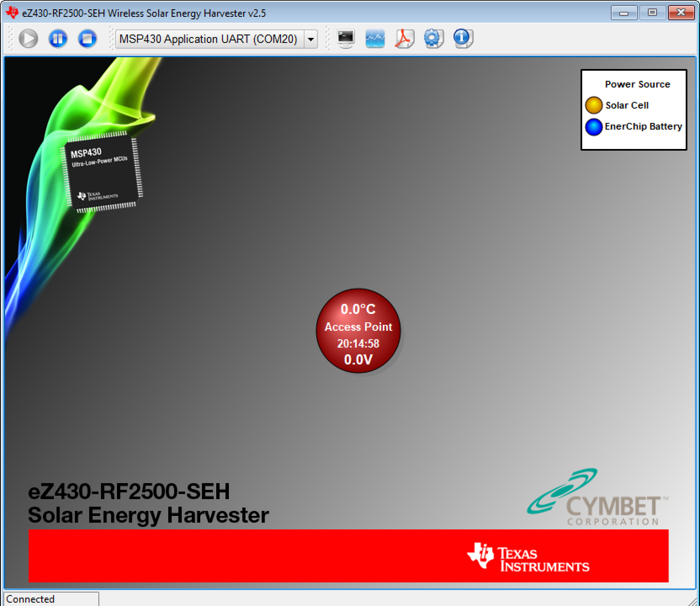Open the console terminal view icon
Image resolution: width=700 pixels, height=606 pixels.
coord(346,39)
